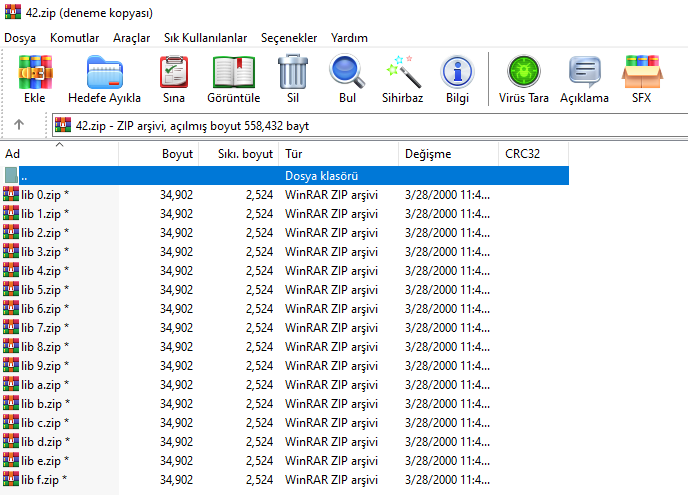Go up one folder level arrow
688x495 pixels.
[19, 125]
